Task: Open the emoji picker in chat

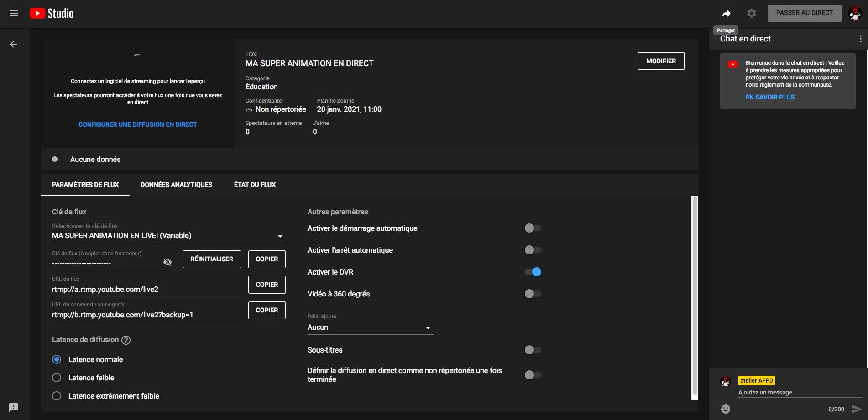Action: [726, 409]
